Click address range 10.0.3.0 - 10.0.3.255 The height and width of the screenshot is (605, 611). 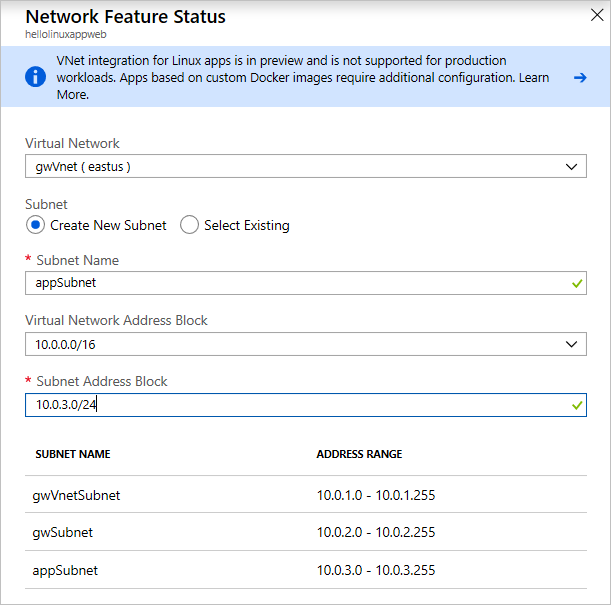[x=376, y=570]
